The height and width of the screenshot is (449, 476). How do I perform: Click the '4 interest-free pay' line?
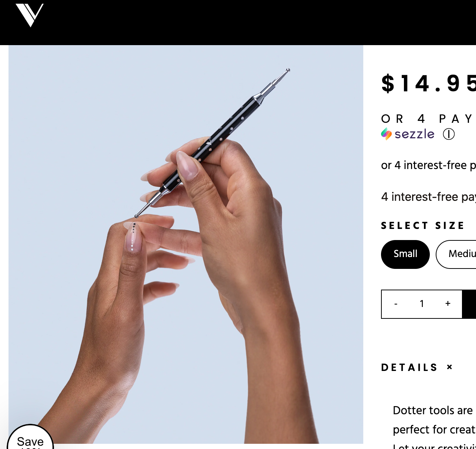428,197
